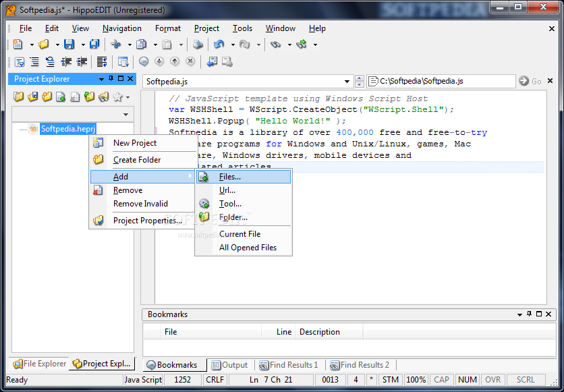Open the Open file dropdown arrow
Image resolution: width=564 pixels, height=392 pixels.
pyautogui.click(x=57, y=45)
